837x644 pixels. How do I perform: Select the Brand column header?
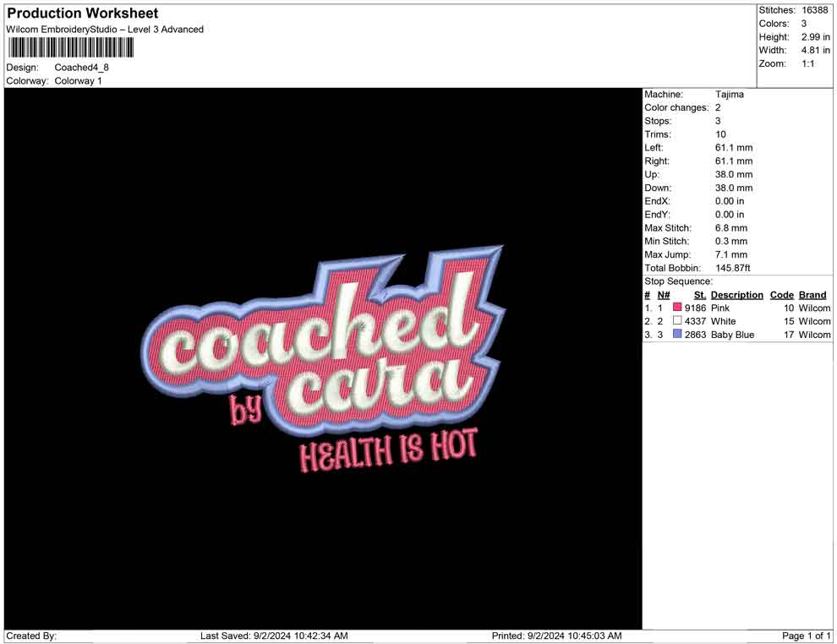pyautogui.click(x=812, y=295)
